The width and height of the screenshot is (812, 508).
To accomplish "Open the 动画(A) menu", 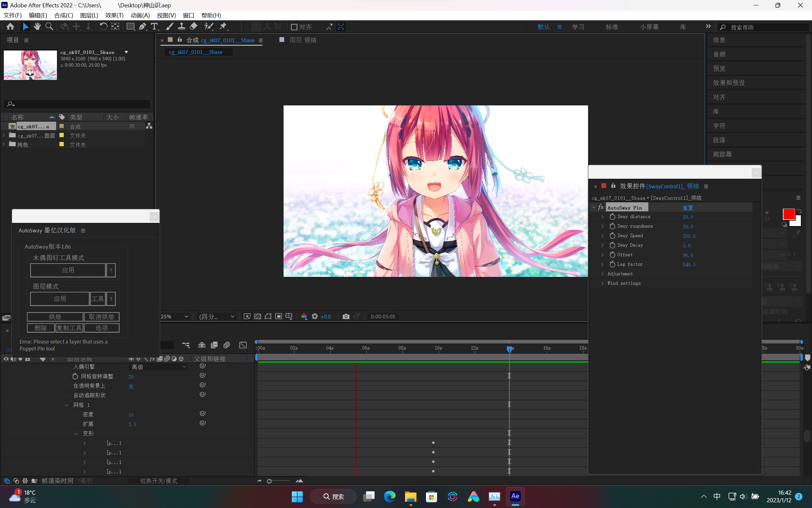I will click(140, 16).
